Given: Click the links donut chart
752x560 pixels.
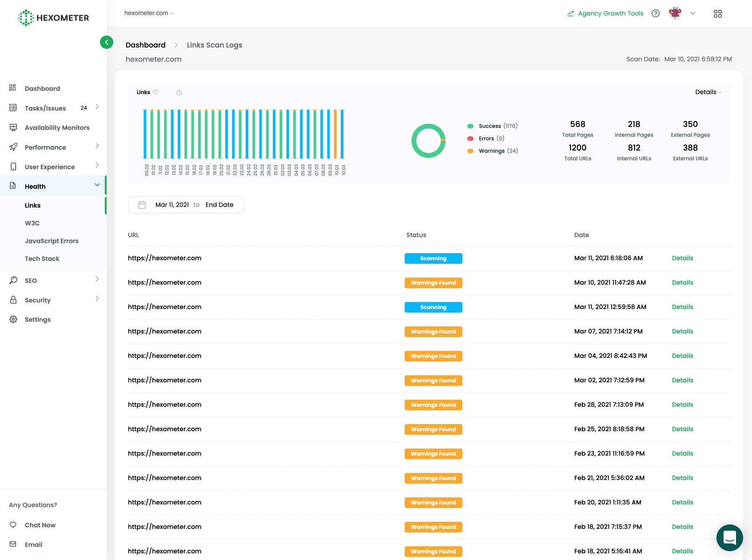Looking at the screenshot, I should coord(429,141).
